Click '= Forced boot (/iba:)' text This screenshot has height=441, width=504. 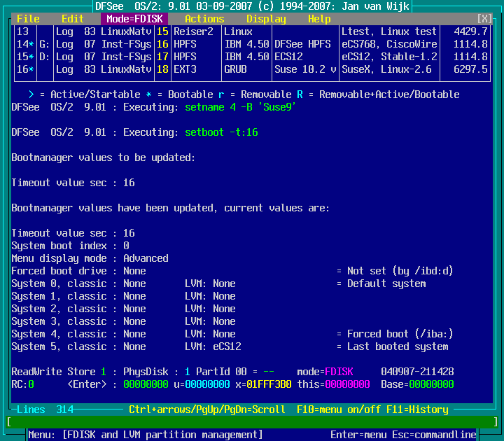coord(395,334)
